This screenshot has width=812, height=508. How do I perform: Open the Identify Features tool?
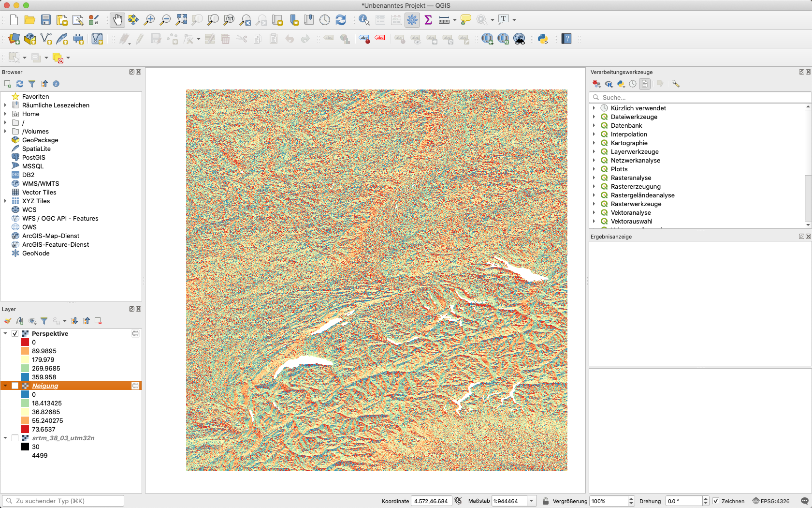click(x=364, y=20)
